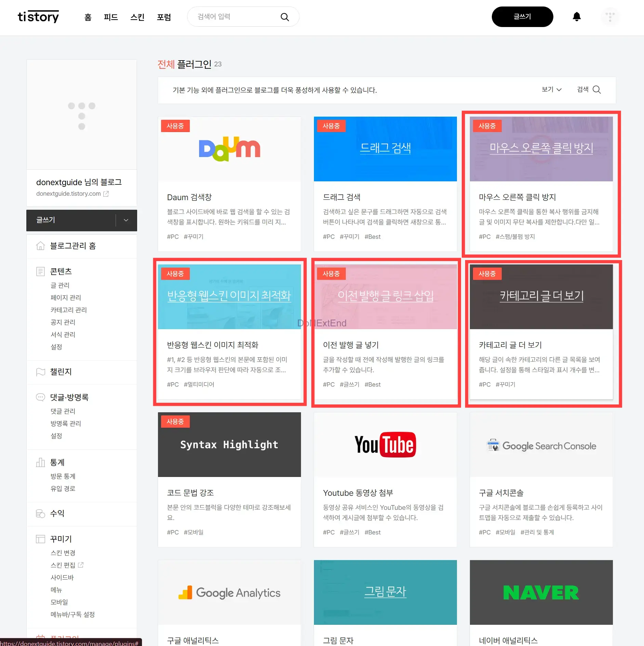Open the donextguide.tistory.com blog link
The height and width of the screenshot is (646, 644).
(x=68, y=194)
